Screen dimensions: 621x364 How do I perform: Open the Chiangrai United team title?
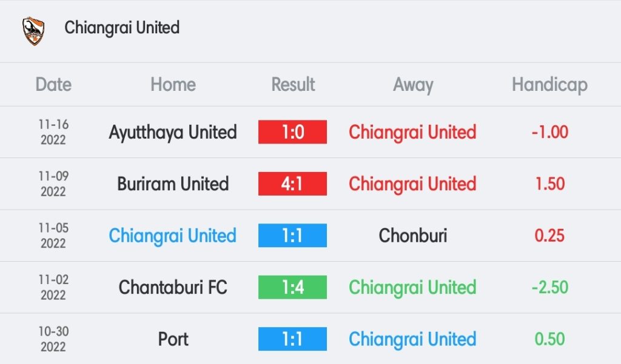pyautogui.click(x=122, y=28)
